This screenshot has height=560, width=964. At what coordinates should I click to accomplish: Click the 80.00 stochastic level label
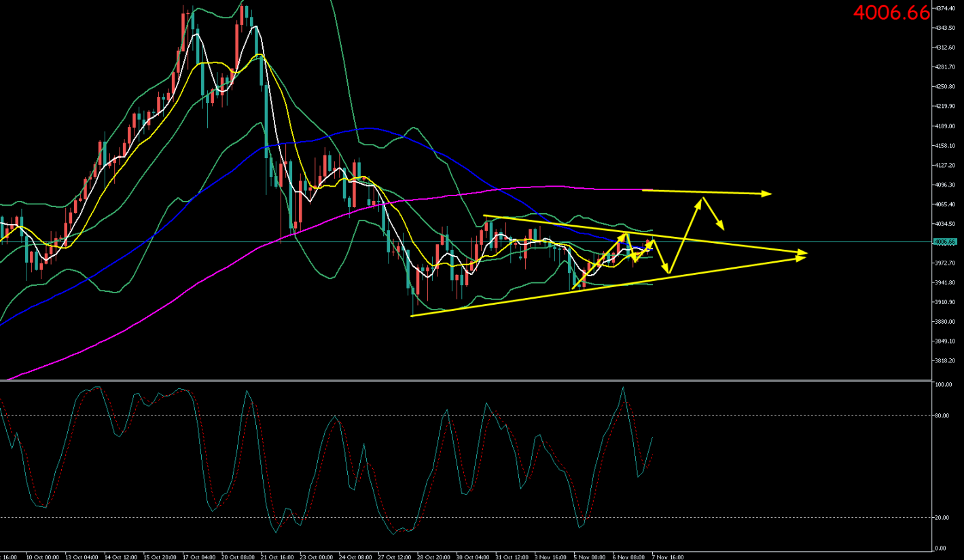point(941,415)
